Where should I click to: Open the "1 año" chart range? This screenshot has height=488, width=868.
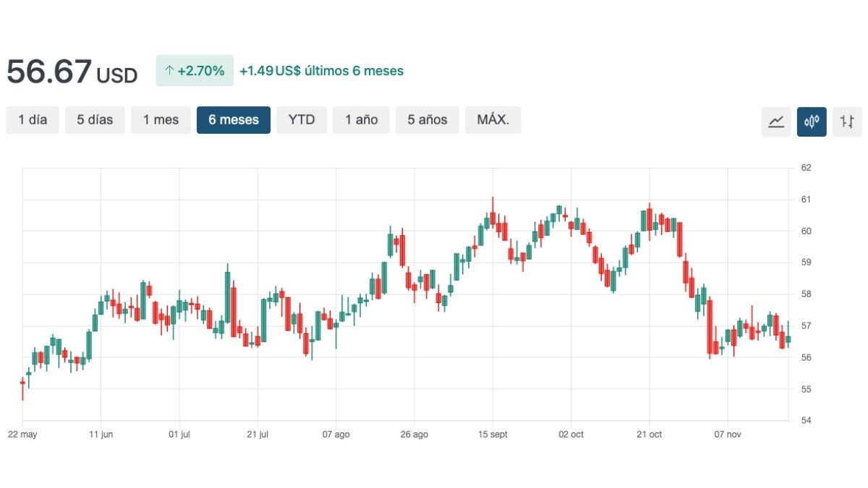[x=361, y=120]
